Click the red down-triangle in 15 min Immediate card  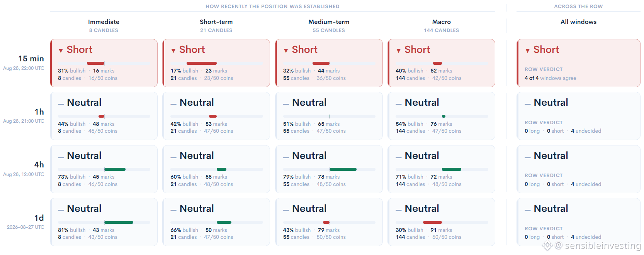click(x=61, y=51)
